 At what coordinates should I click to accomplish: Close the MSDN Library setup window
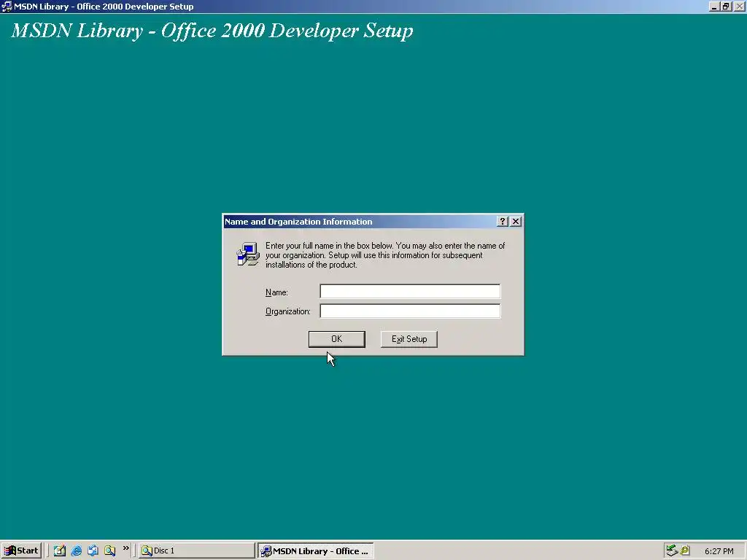coord(739,7)
